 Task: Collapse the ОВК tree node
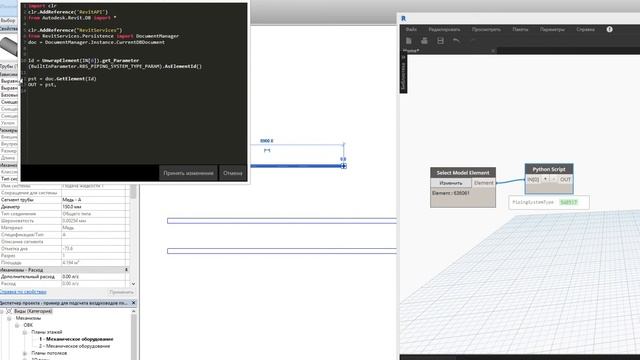pos(17,325)
